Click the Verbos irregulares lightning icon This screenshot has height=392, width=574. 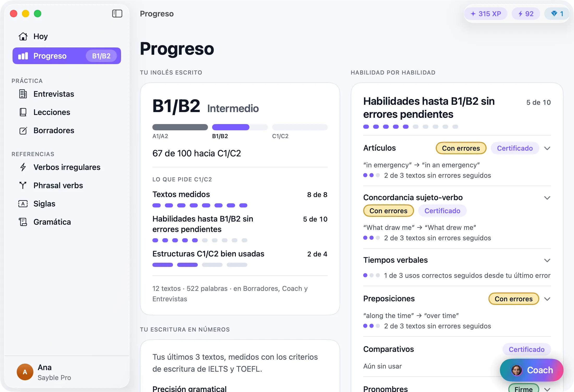[x=23, y=167]
